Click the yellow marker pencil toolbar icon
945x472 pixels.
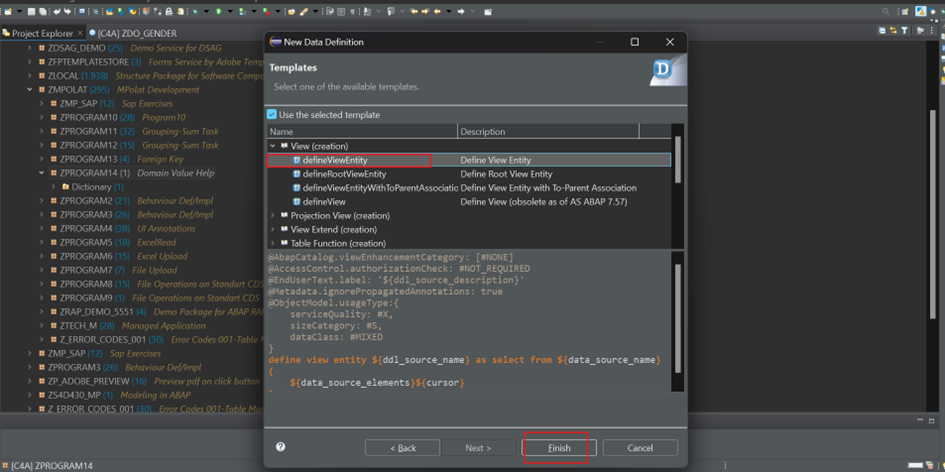(x=303, y=11)
